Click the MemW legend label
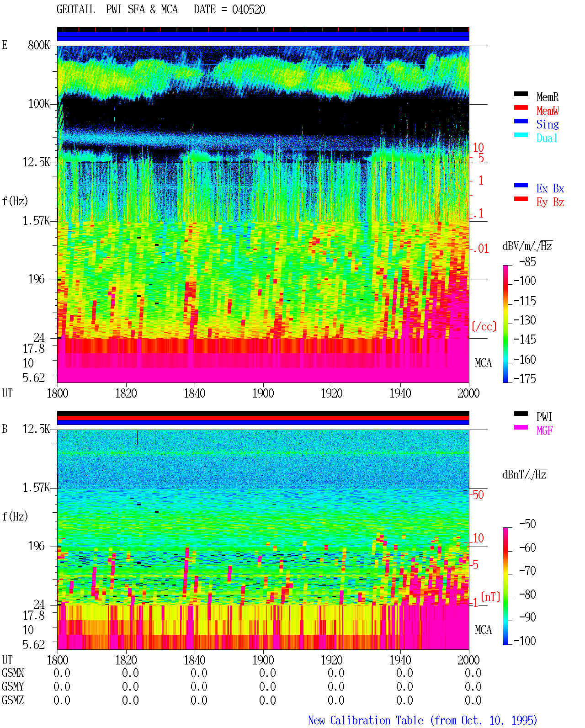Viewport: 585px width, 728px height. click(x=548, y=111)
